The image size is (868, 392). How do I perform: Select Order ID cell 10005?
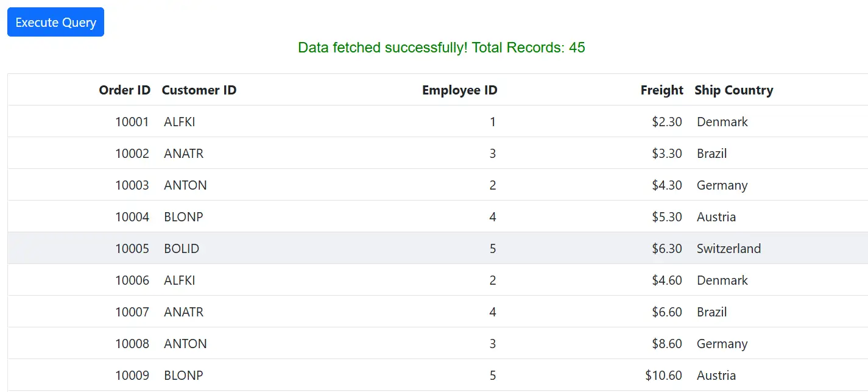132,249
